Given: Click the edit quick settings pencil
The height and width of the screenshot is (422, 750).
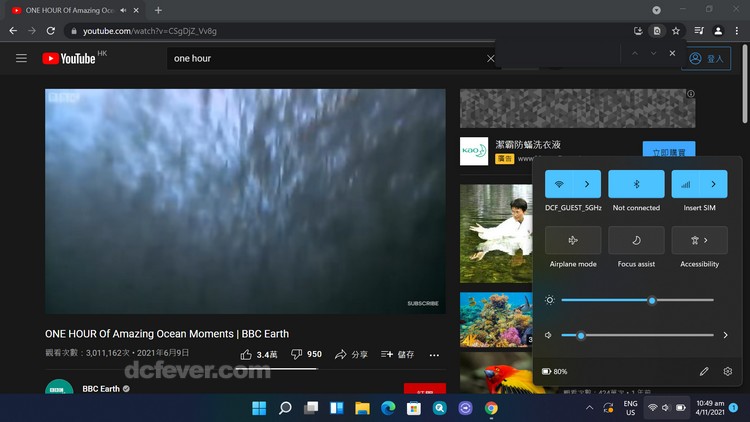Looking at the screenshot, I should 704,371.
